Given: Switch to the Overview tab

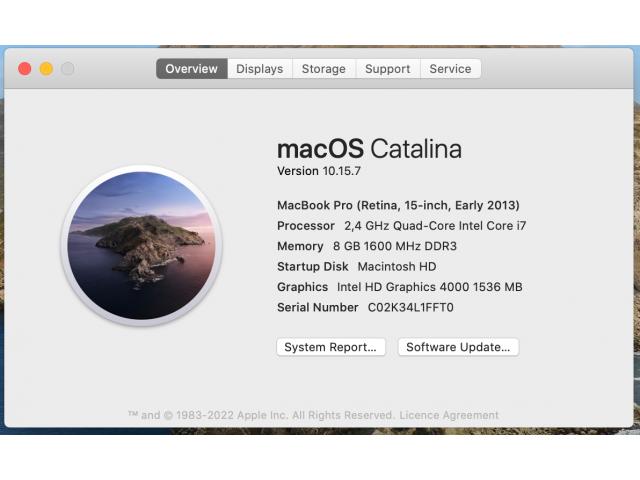Looking at the screenshot, I should pos(191,69).
